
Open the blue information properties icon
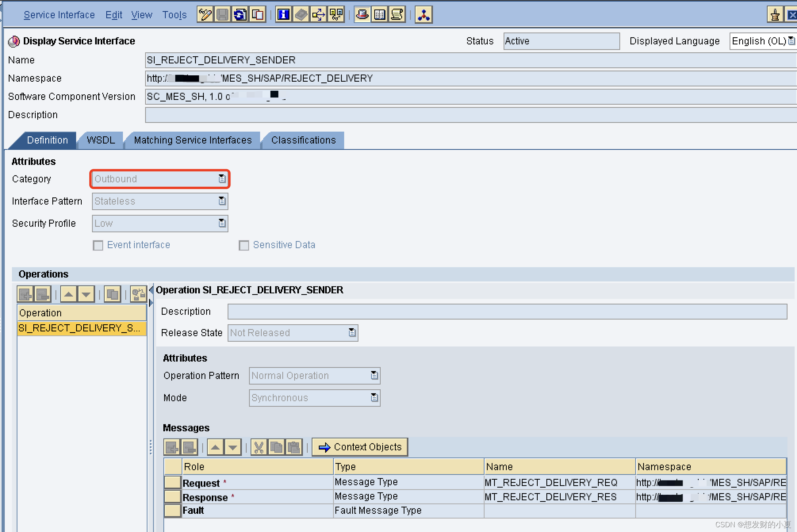click(284, 15)
